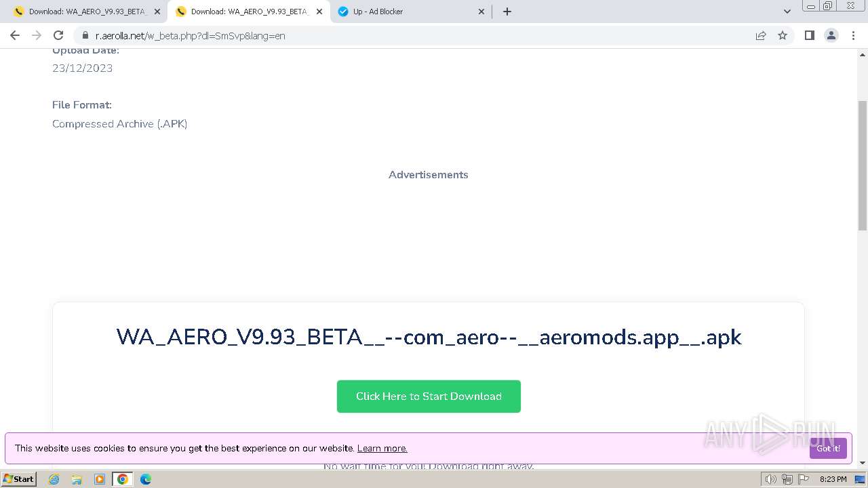This screenshot has height=488, width=868.
Task: Reload the current page
Action: pos(58,35)
